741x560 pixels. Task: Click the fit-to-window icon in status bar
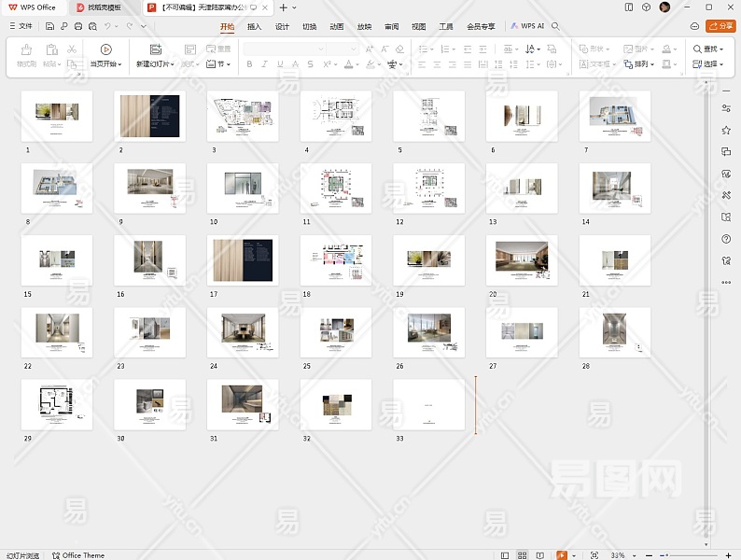click(594, 555)
